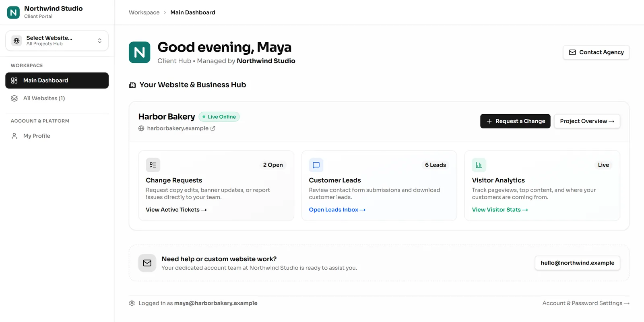
Task: Click the Live badge on Visitor Analytics
Action: (x=603, y=165)
